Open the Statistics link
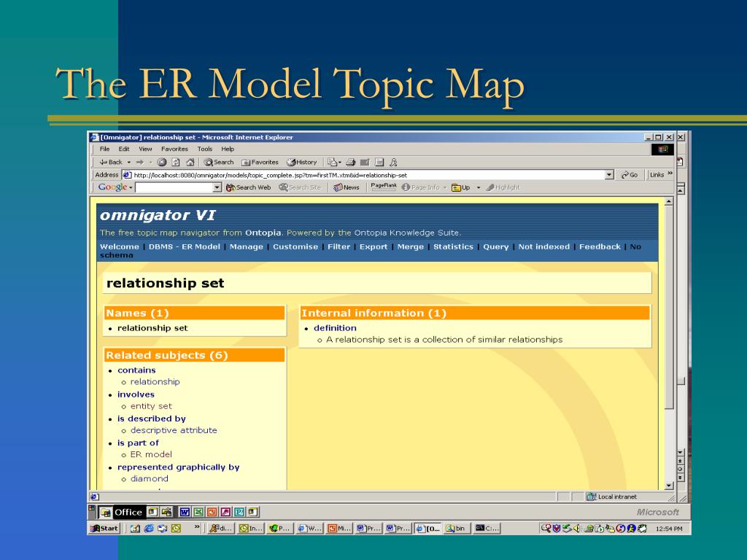Screen dimensions: 747x560 click(x=453, y=246)
